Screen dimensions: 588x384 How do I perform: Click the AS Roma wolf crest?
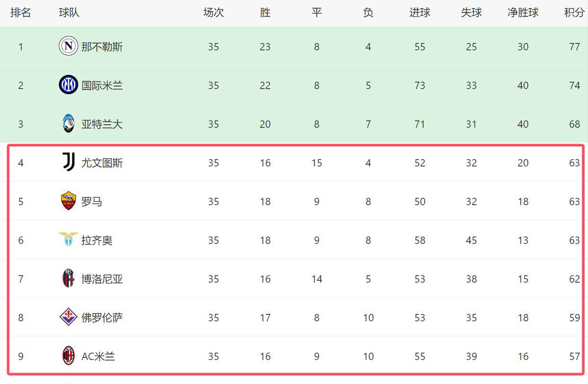point(69,201)
